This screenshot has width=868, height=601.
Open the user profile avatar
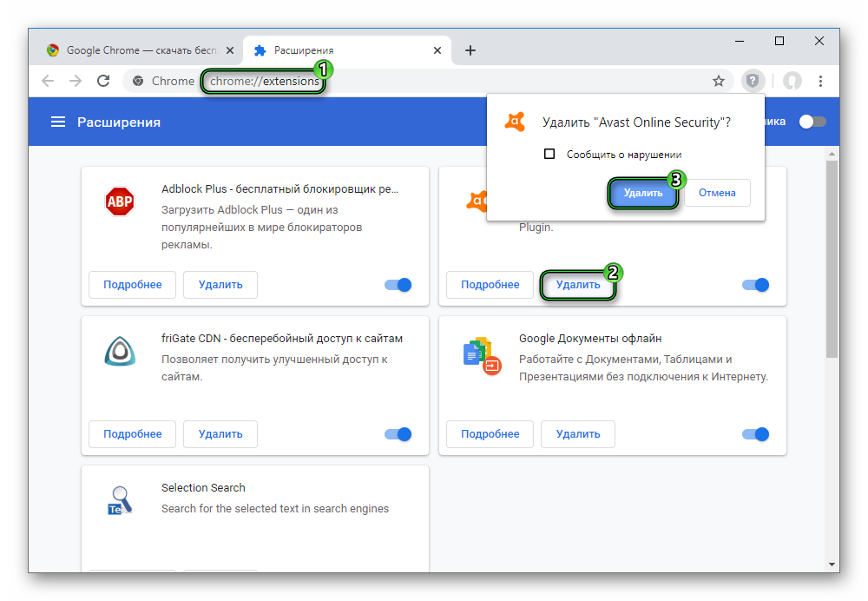click(x=792, y=81)
